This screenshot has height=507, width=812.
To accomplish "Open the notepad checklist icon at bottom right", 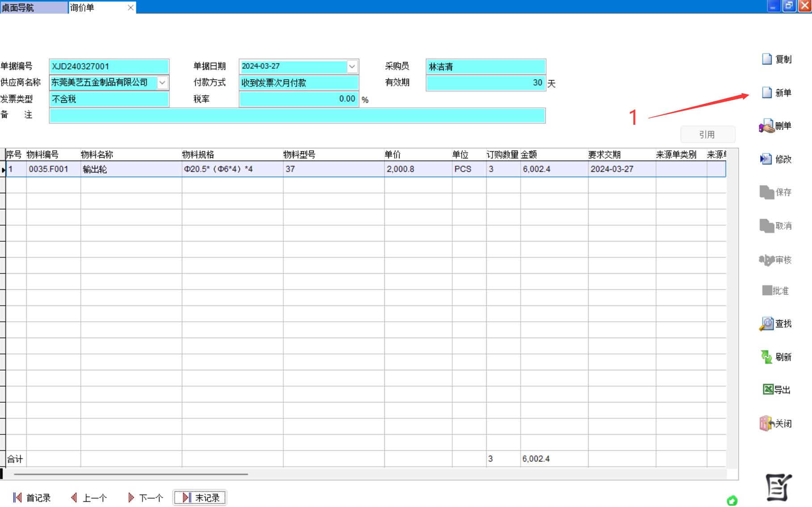I will point(778,487).
